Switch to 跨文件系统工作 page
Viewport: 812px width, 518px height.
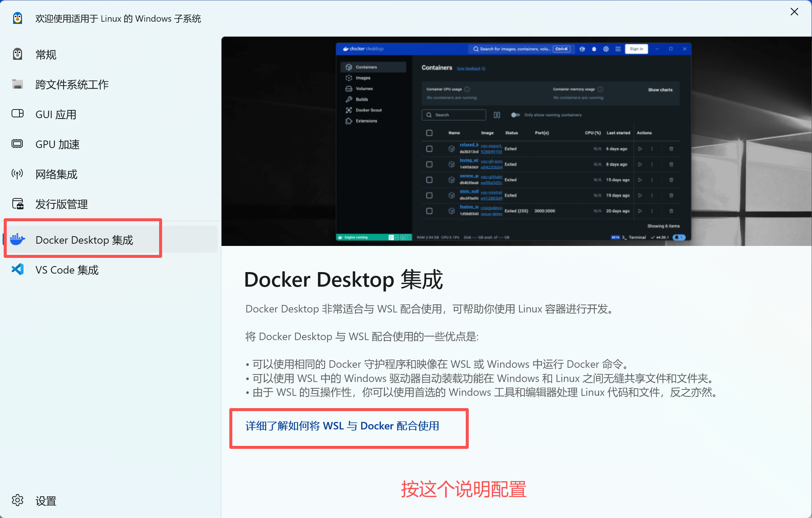coord(72,84)
